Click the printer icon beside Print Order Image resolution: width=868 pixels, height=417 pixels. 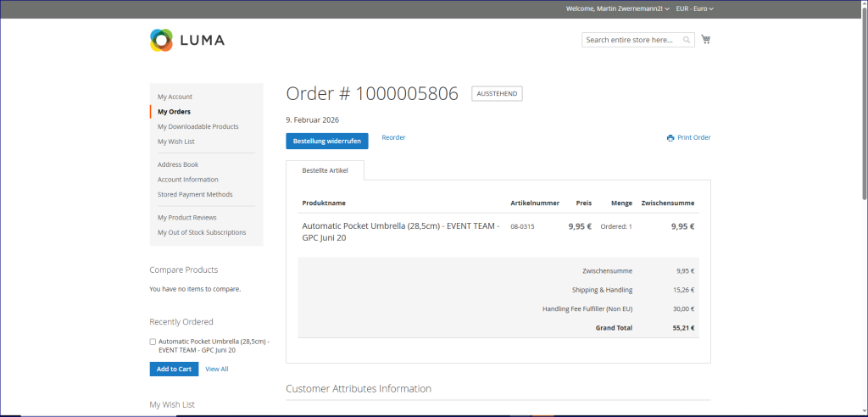pyautogui.click(x=670, y=137)
